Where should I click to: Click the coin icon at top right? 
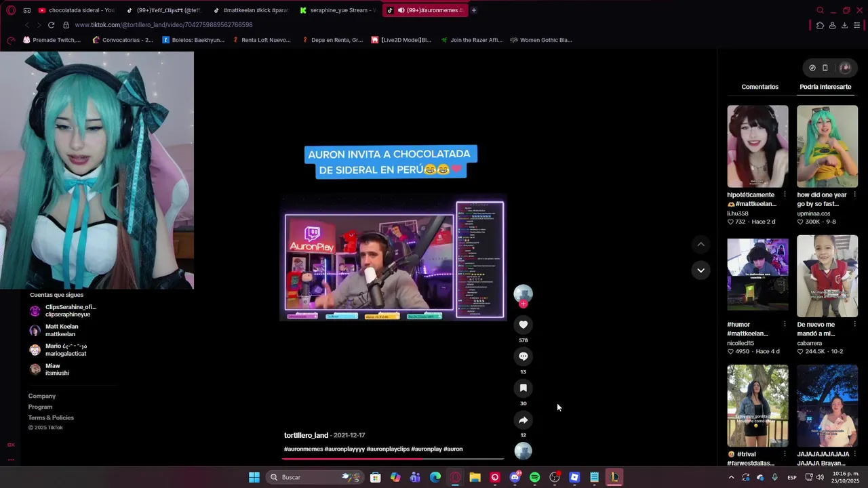click(x=812, y=68)
